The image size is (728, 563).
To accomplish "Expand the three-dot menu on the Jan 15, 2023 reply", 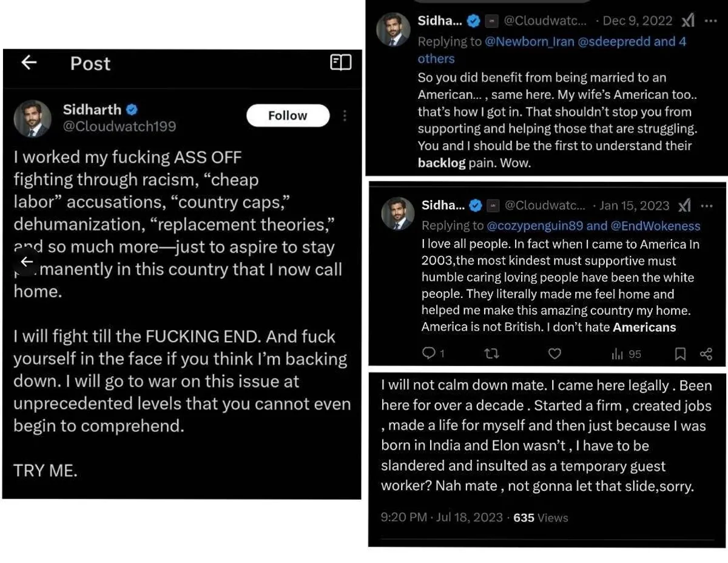I will click(707, 206).
